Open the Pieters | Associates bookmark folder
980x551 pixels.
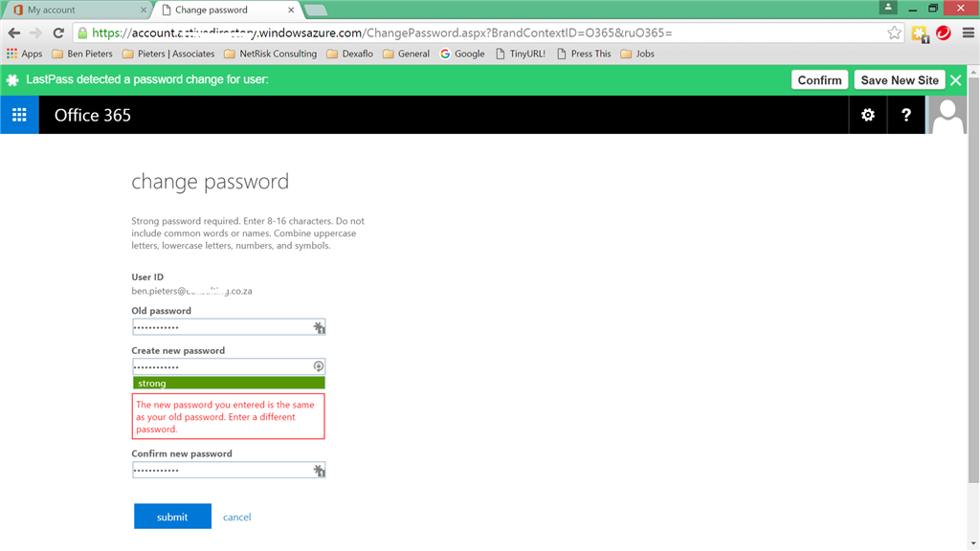168,54
